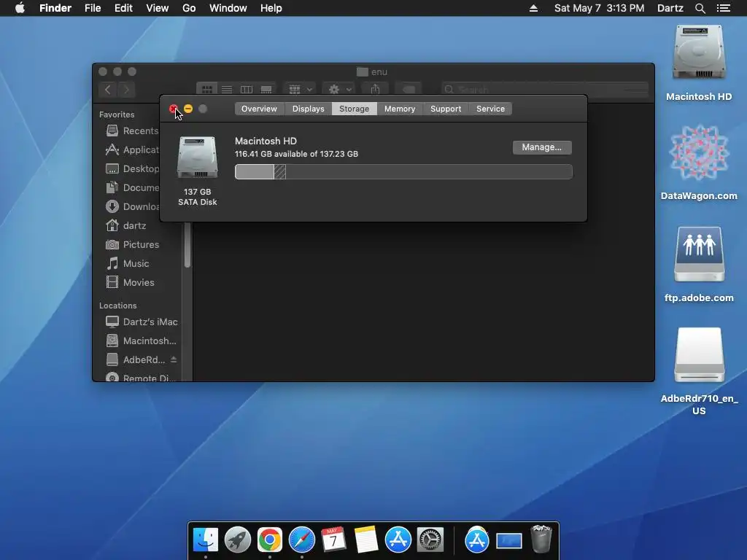
Task: Open the App Store icon right of Dock divider
Action: pos(477,540)
